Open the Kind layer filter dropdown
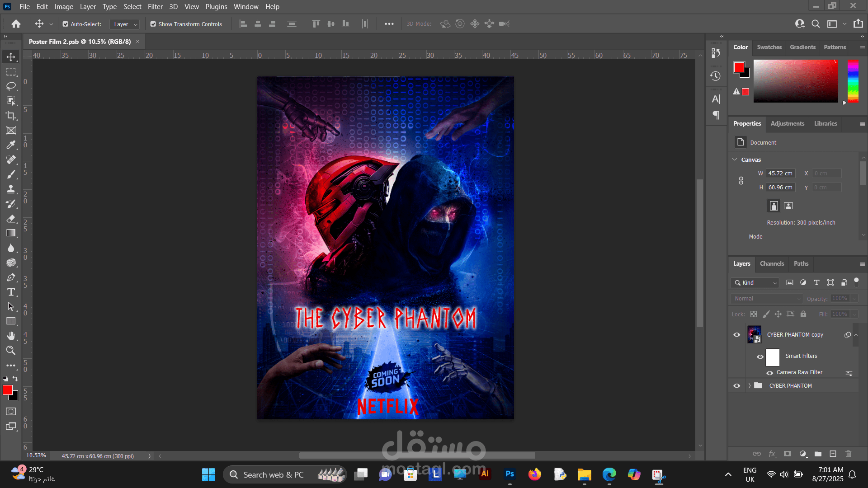This screenshot has height=488, width=868. [x=755, y=282]
